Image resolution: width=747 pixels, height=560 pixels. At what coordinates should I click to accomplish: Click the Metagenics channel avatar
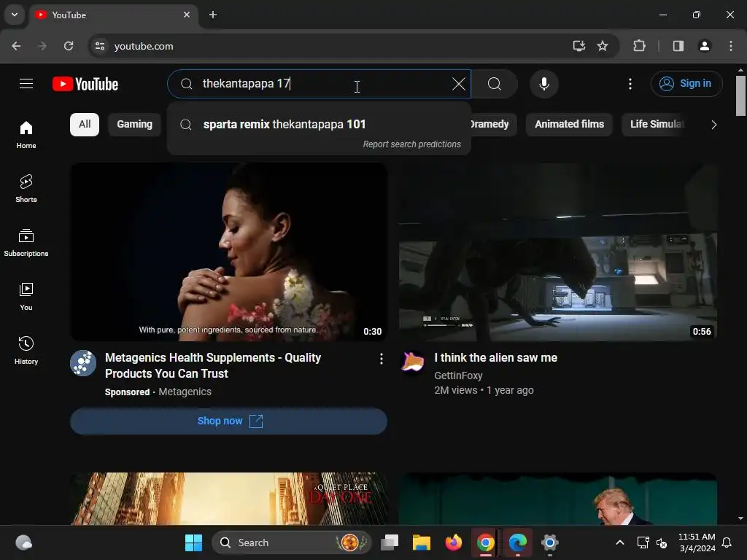pos(83,363)
